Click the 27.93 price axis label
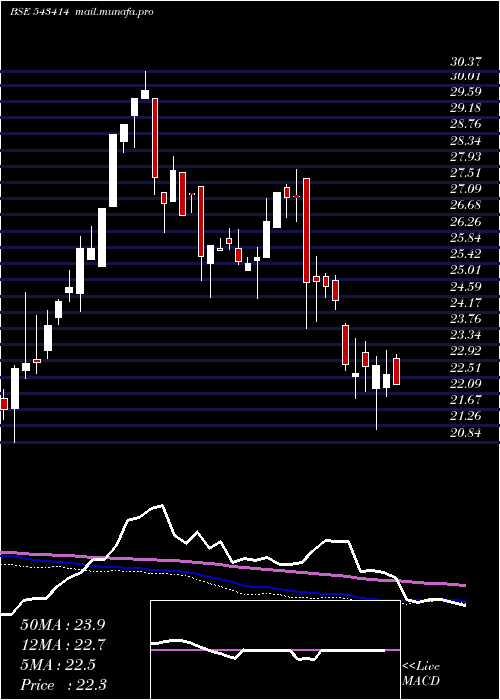The image size is (500, 700). point(465,157)
